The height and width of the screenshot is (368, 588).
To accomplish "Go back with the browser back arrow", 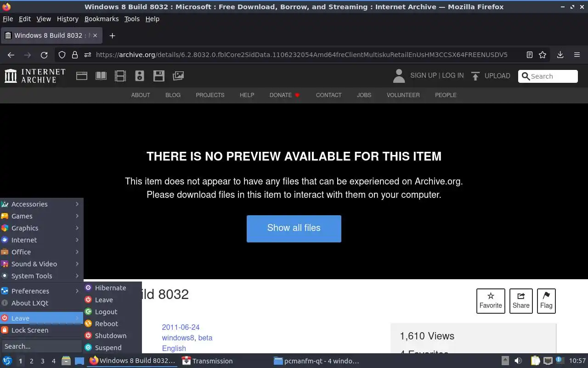I will (x=11, y=55).
